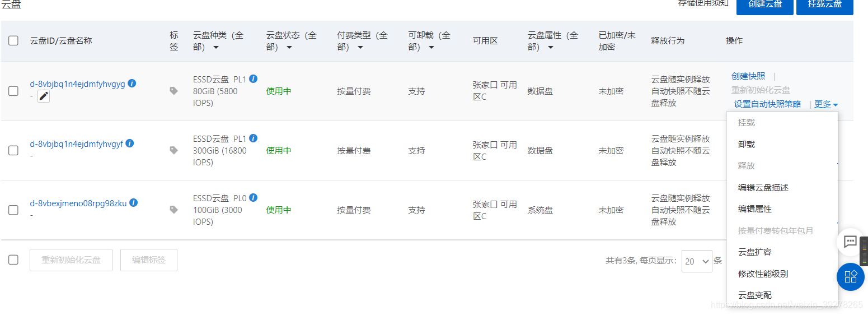The image size is (868, 315).
Task: Tick the checkbox for the 300GiB data disk
Action: (13, 150)
